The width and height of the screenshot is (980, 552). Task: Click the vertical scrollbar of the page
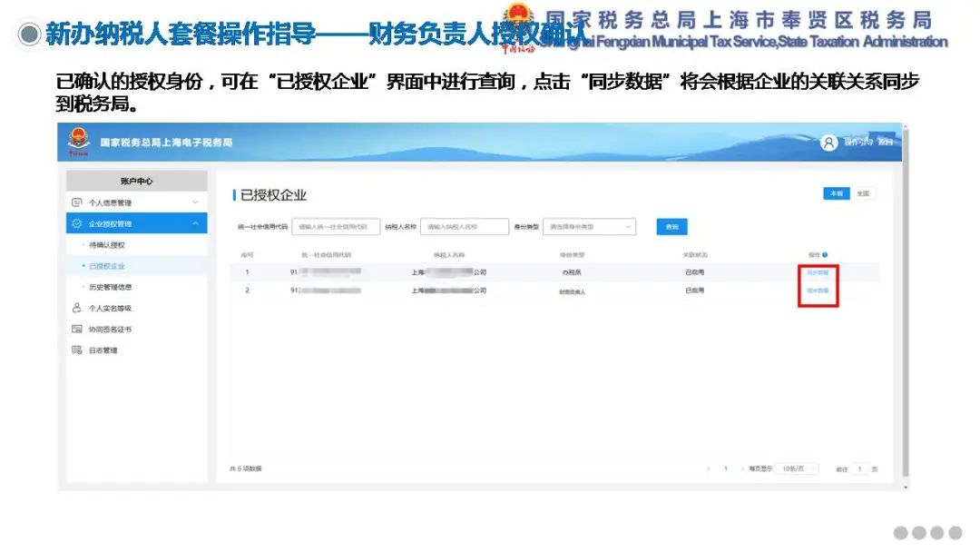[905, 303]
